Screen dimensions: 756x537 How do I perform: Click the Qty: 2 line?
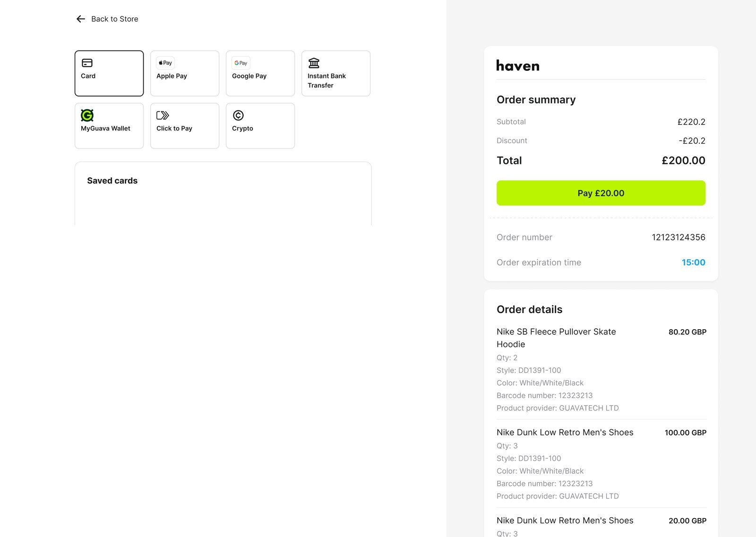(507, 358)
